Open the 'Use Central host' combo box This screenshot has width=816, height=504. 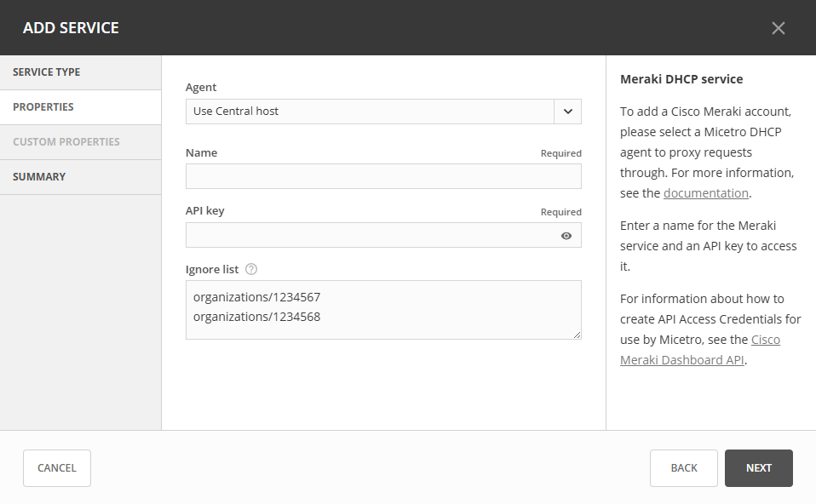coord(370,112)
